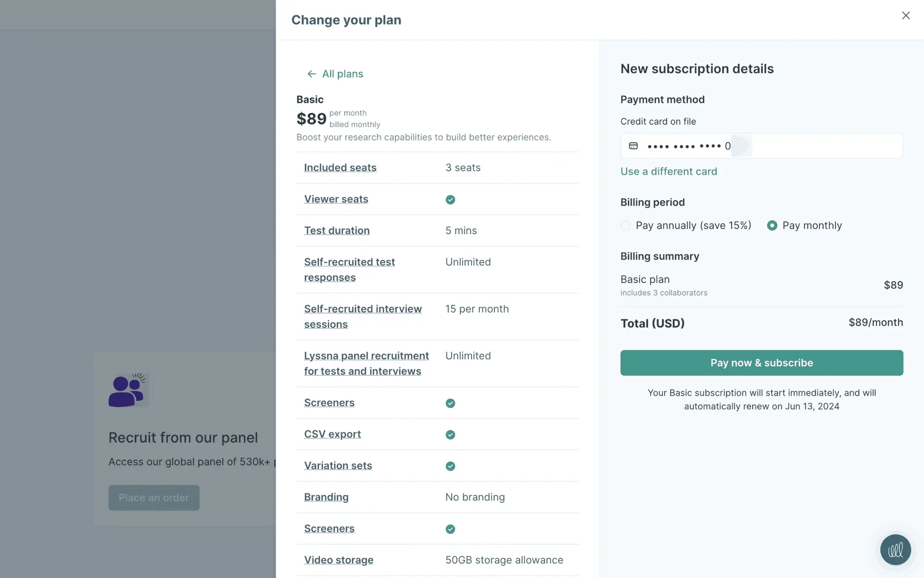Select the Pay monthly radio button
The width and height of the screenshot is (924, 578).
[x=772, y=225]
